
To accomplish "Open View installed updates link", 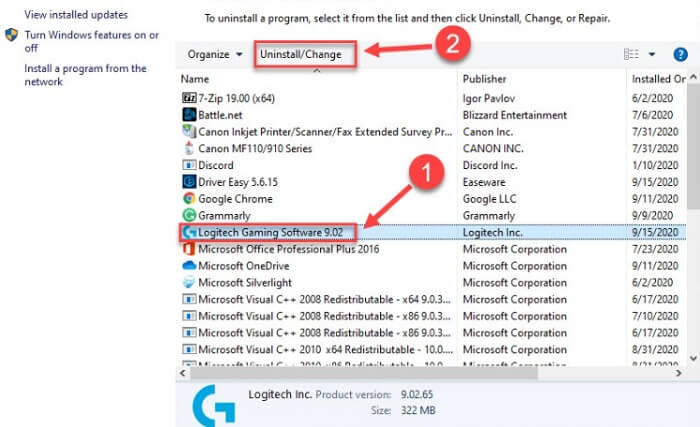I will [x=76, y=15].
